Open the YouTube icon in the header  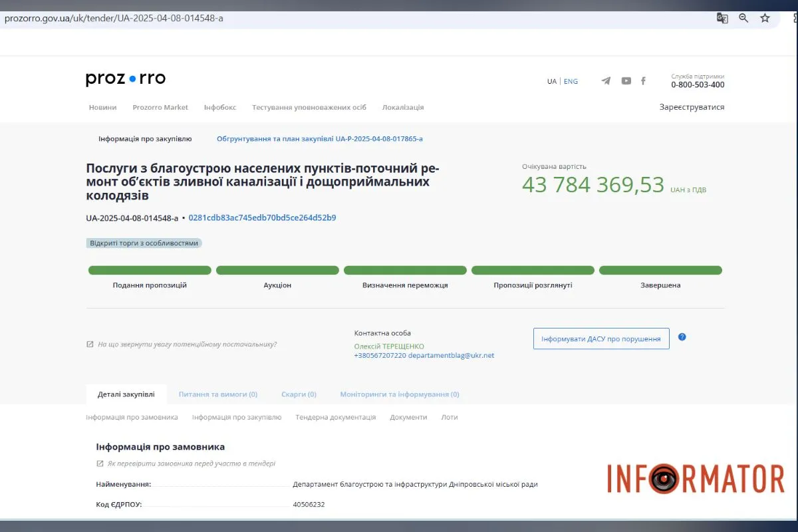[x=626, y=80]
